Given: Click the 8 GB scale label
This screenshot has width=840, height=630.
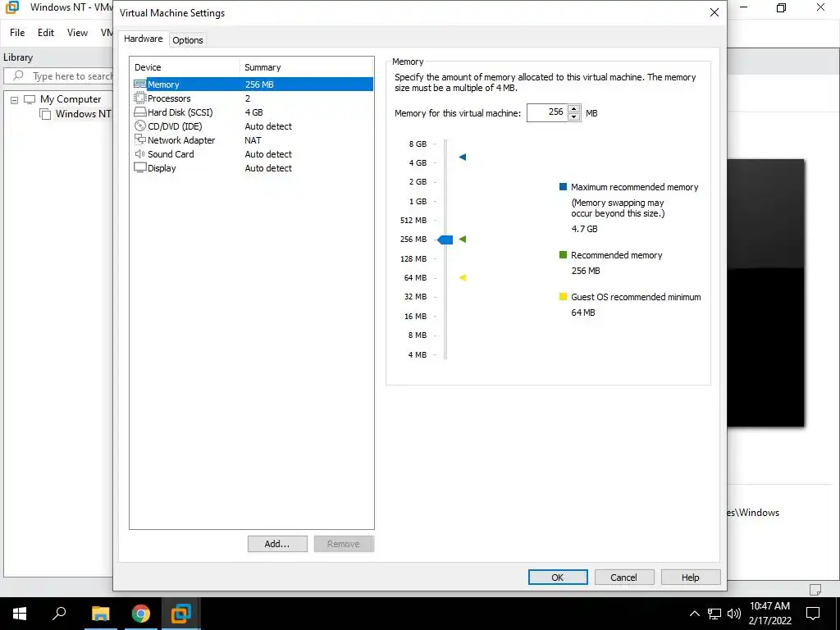Looking at the screenshot, I should point(418,144).
